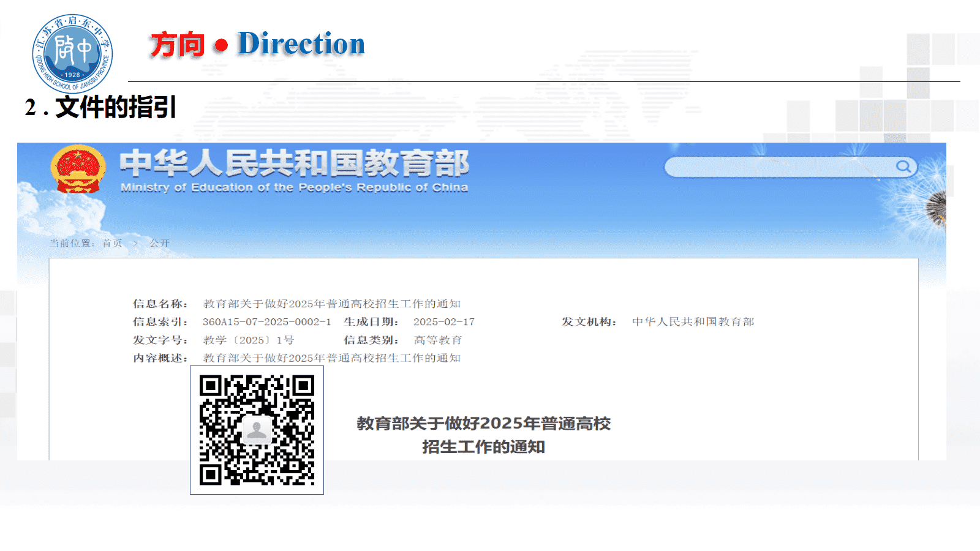Click the '2 . 文件的指引' subtitle
The image size is (980, 551).
tap(101, 108)
